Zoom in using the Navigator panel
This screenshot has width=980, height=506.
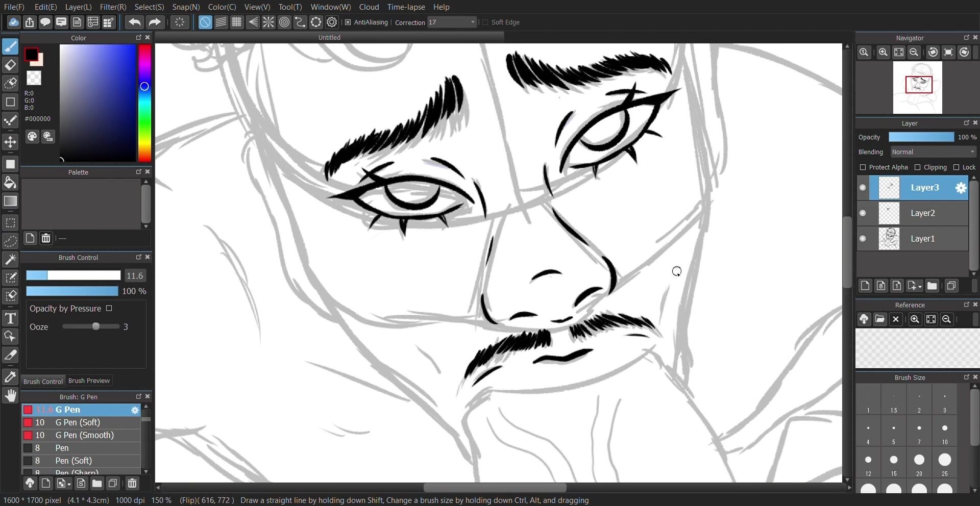883,53
